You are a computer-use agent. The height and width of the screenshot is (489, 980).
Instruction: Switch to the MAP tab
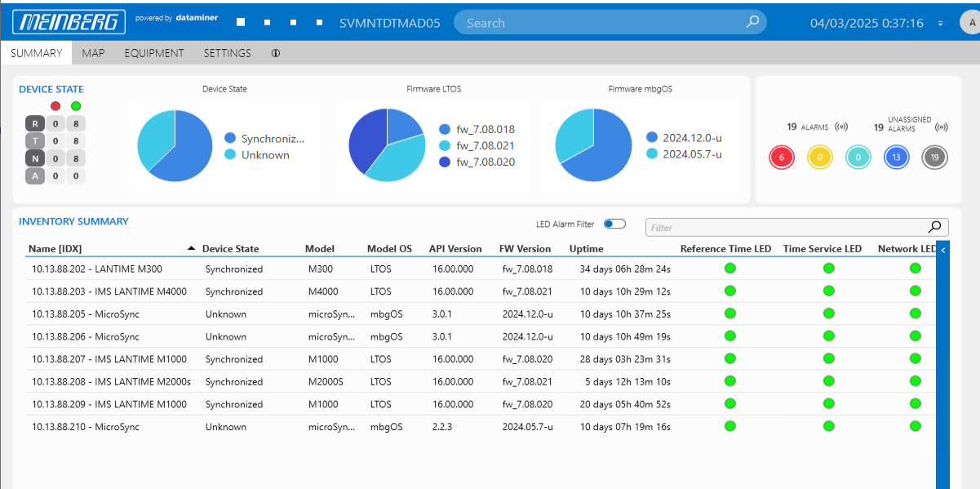(x=93, y=53)
